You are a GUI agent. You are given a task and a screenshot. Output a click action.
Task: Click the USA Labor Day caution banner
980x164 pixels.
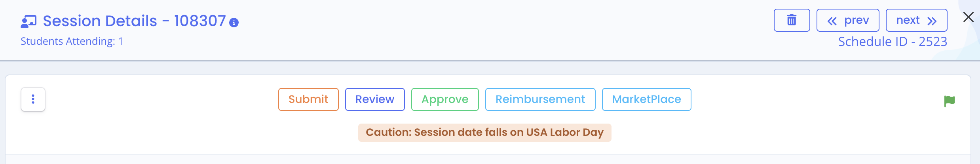pyautogui.click(x=484, y=132)
